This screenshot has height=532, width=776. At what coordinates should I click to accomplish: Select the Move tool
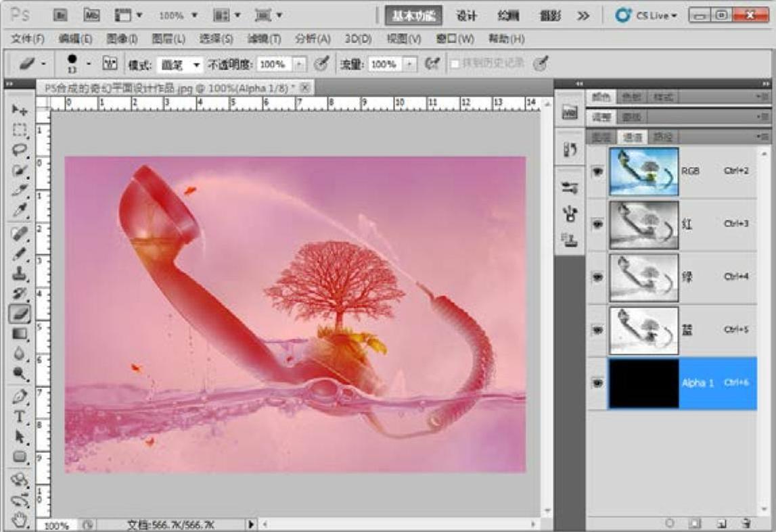click(x=20, y=110)
